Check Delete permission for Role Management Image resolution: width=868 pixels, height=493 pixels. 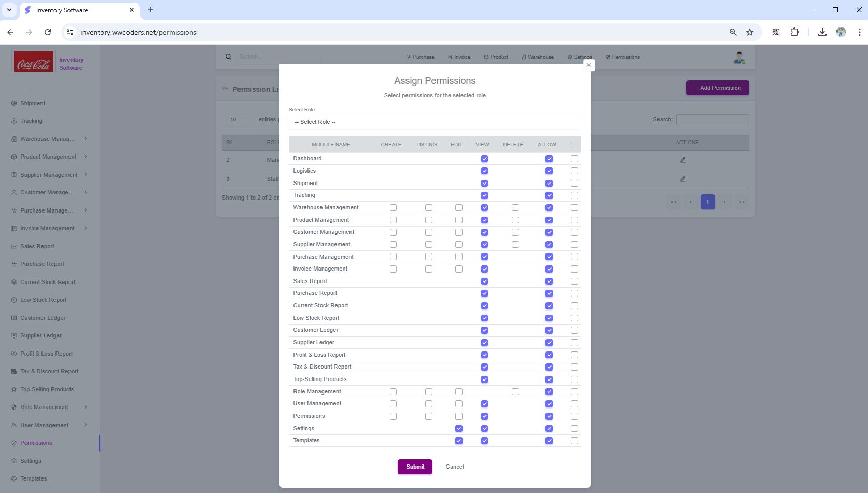515,392
